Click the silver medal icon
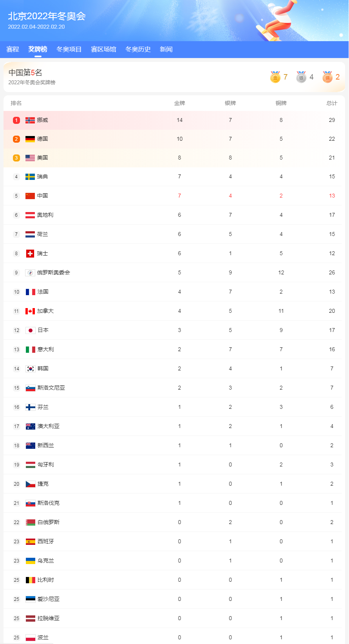 coord(301,77)
